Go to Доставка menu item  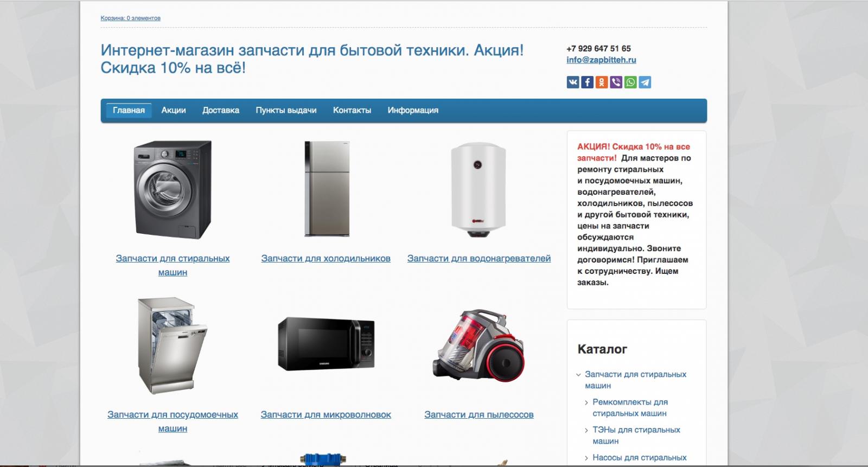click(221, 110)
